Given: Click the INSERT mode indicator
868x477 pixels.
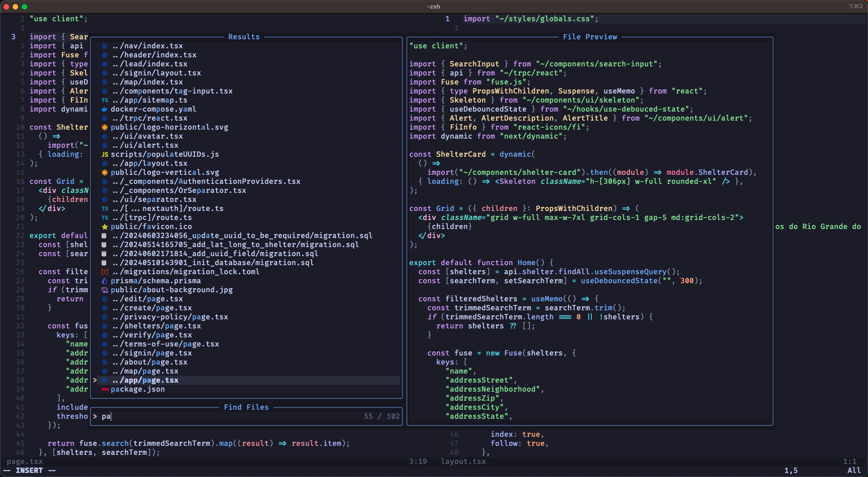Looking at the screenshot, I should pos(29,471).
